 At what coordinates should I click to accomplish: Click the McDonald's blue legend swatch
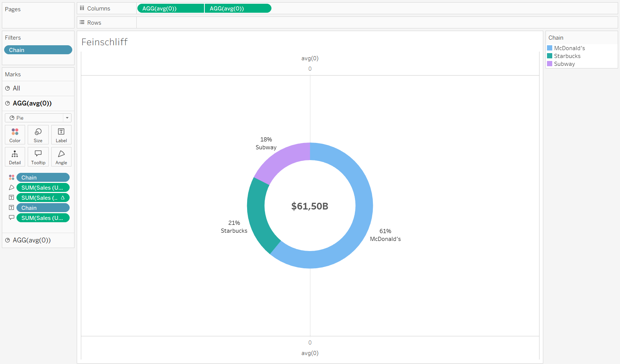550,48
